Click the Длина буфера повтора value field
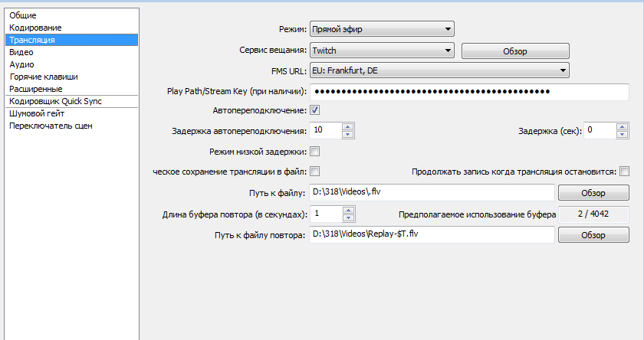This screenshot has width=644, height=340. 326,214
